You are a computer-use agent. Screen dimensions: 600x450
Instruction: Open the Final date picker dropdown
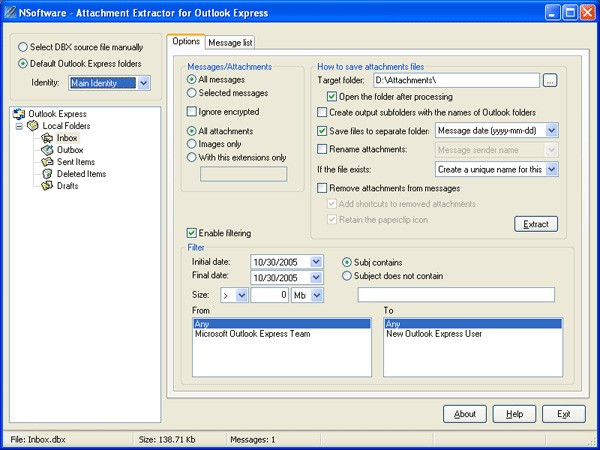[x=316, y=277]
